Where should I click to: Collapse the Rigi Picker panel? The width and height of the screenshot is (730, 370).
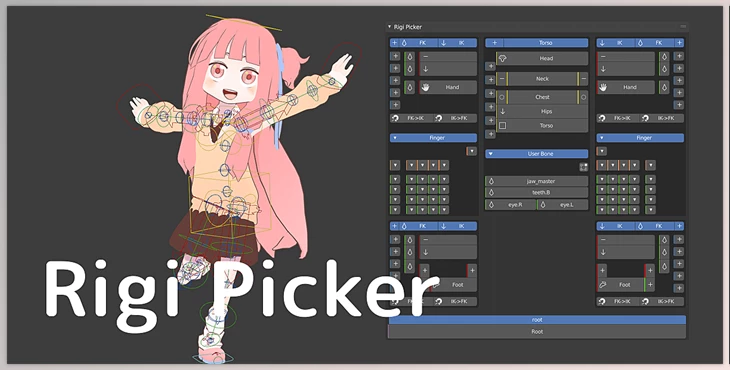click(x=390, y=27)
